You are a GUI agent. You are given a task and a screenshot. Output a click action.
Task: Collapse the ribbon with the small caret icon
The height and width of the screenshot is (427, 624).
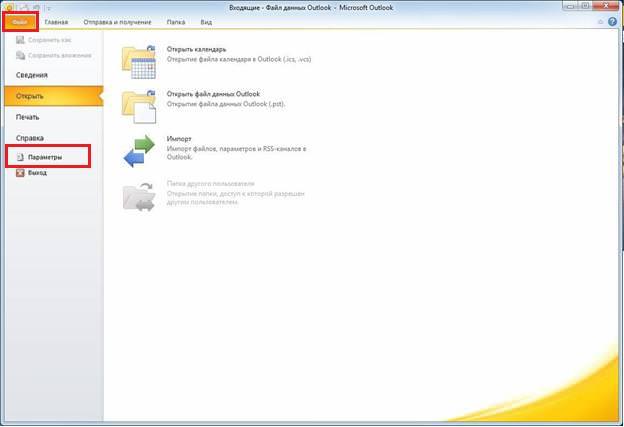[601, 22]
